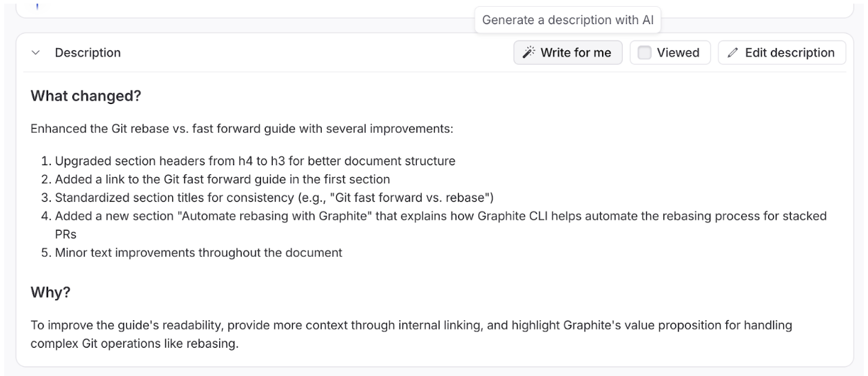Click the "Viewed" label text
This screenshot has width=868, height=376.
(x=678, y=53)
